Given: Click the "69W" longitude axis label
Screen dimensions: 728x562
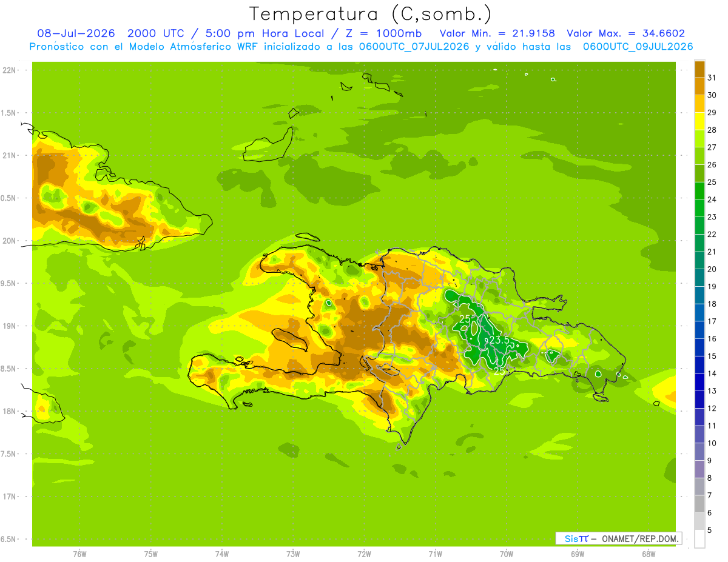Looking at the screenshot, I should tap(578, 554).
